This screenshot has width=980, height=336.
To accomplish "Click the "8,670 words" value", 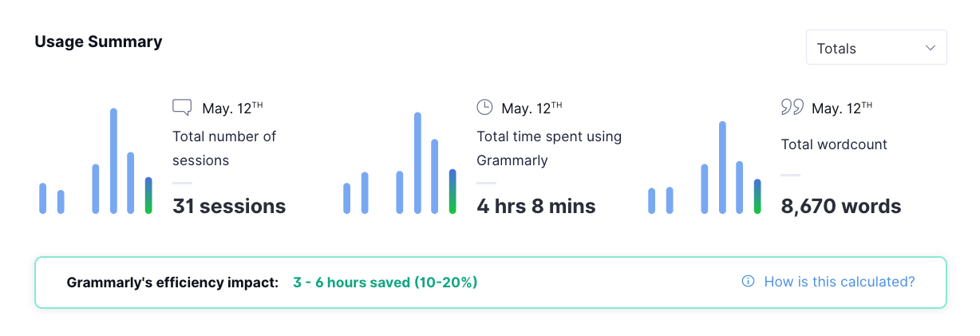I will point(840,207).
